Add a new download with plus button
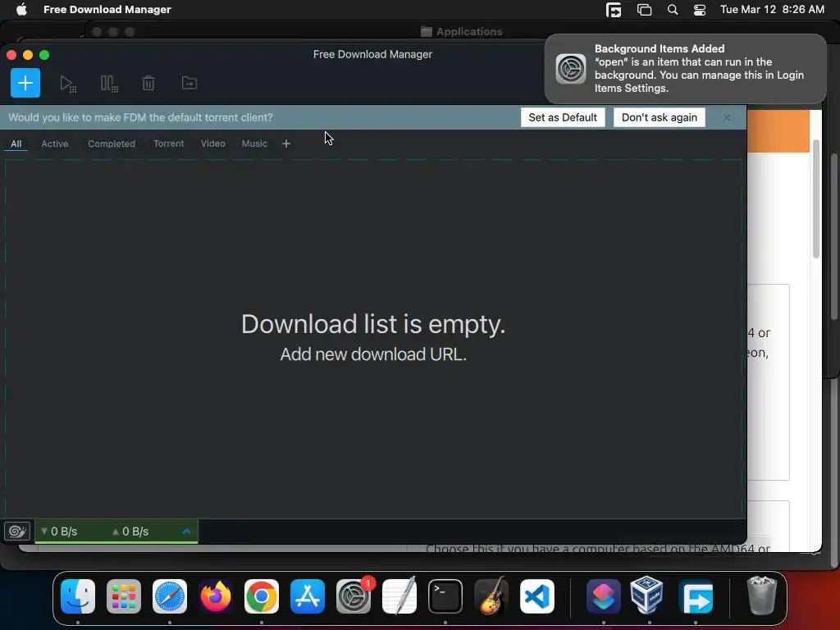 click(x=25, y=83)
